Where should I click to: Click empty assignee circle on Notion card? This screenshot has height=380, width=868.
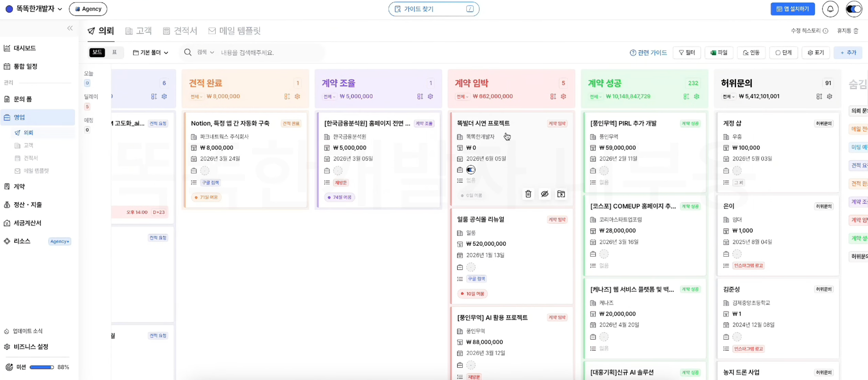click(205, 170)
